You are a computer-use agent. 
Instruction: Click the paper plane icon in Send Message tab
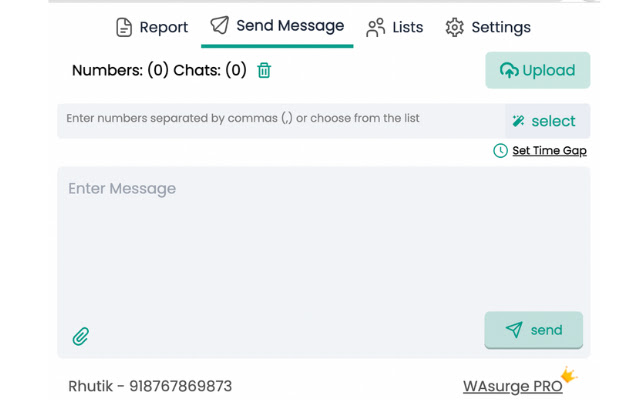[x=220, y=25]
